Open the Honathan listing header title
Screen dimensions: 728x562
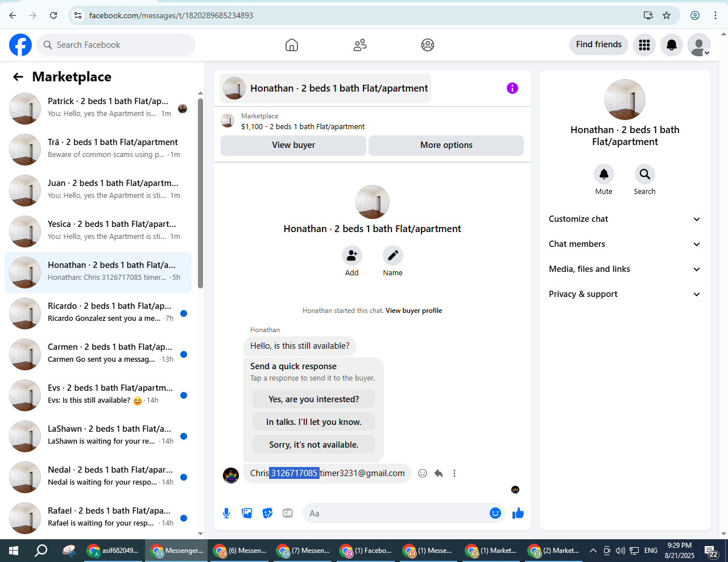click(x=325, y=88)
